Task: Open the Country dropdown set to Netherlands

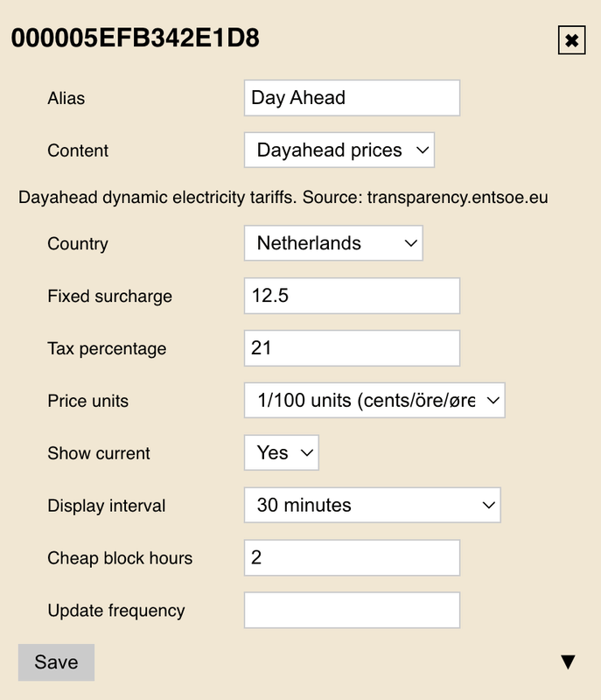Action: pos(332,243)
